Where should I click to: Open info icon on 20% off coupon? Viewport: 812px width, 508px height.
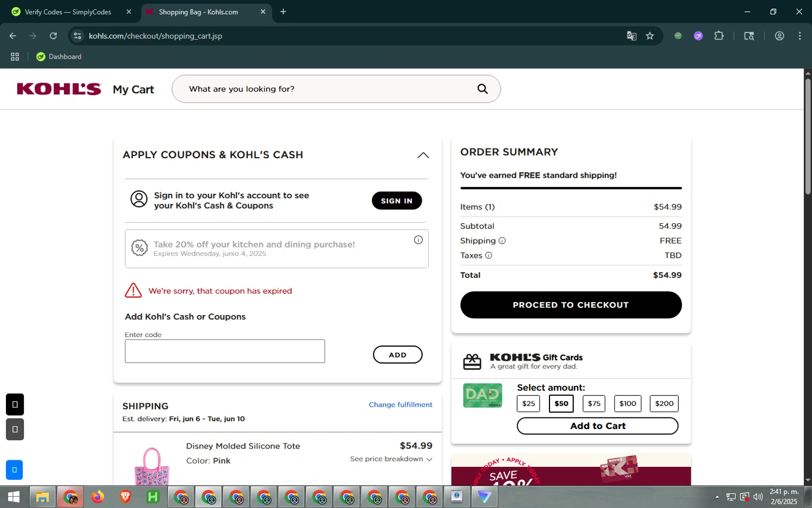click(x=418, y=240)
